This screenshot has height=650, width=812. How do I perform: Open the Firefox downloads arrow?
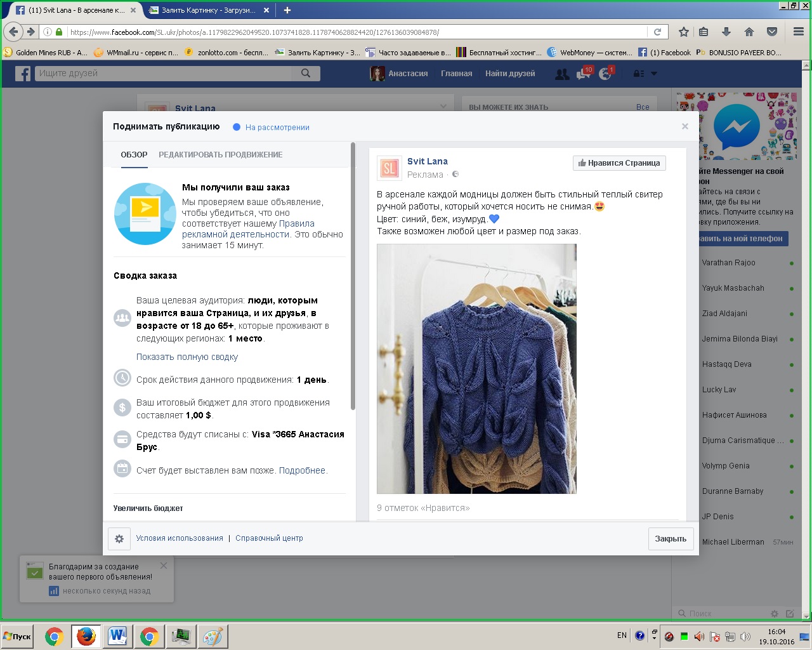726,32
